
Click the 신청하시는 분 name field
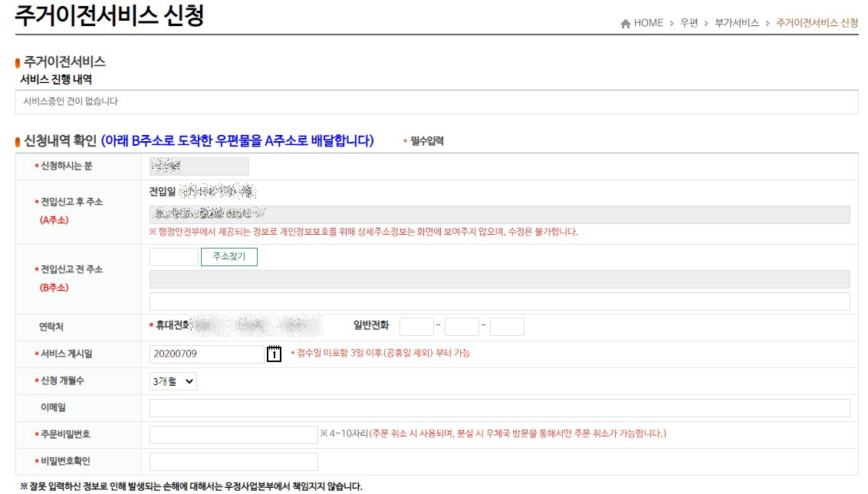[199, 166]
